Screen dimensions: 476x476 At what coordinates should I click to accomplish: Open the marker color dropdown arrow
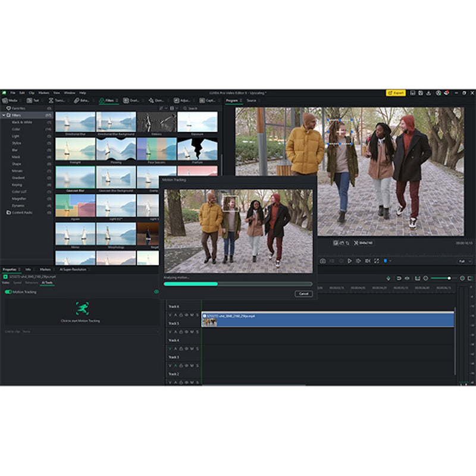pos(391,261)
